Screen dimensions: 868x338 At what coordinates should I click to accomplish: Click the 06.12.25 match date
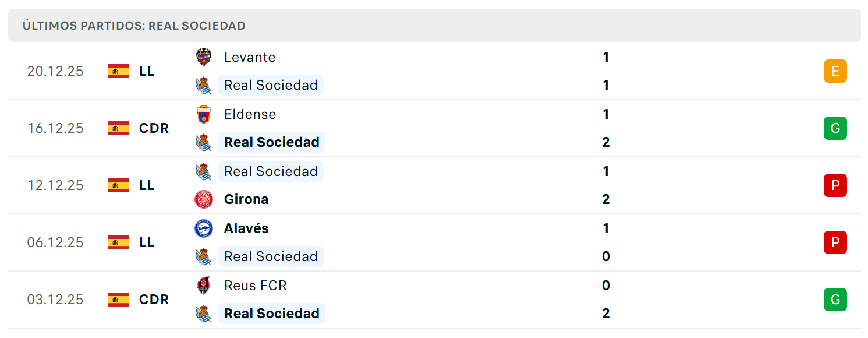55,242
